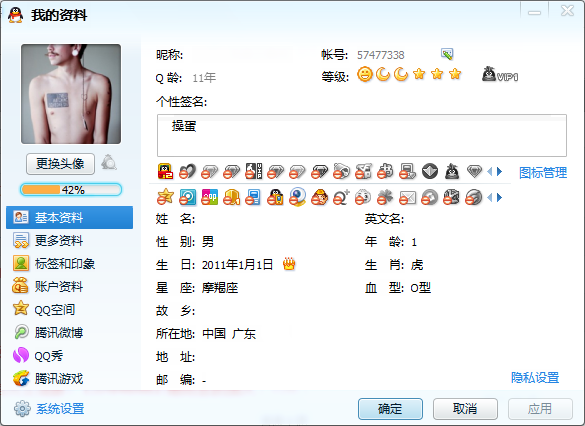
Task: Click the VIP1 membership badge icon
Action: 500,75
